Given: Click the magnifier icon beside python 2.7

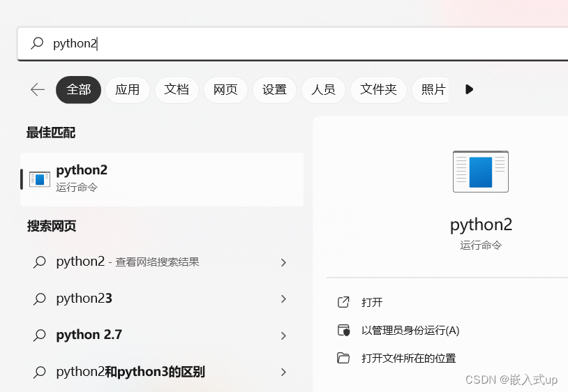Looking at the screenshot, I should click(40, 336).
